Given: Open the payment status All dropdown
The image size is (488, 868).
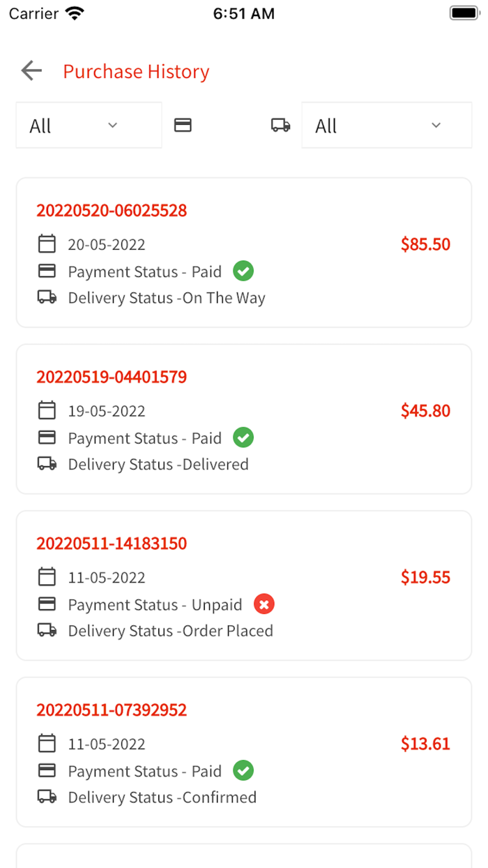Looking at the screenshot, I should pos(89,126).
